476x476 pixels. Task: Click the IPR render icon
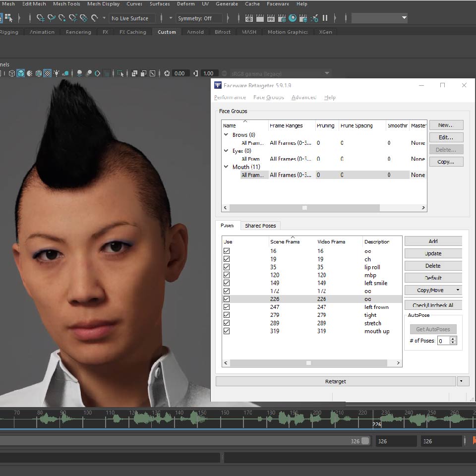click(271, 18)
